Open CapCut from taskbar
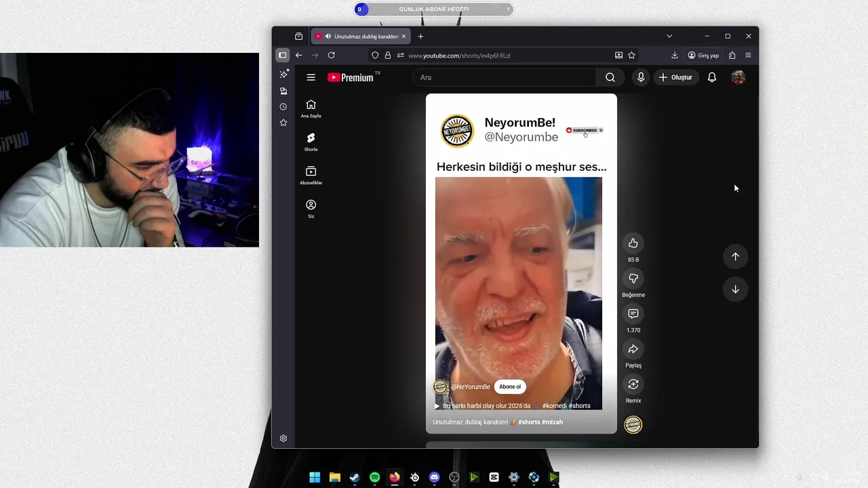This screenshot has height=488, width=868. pos(494,477)
